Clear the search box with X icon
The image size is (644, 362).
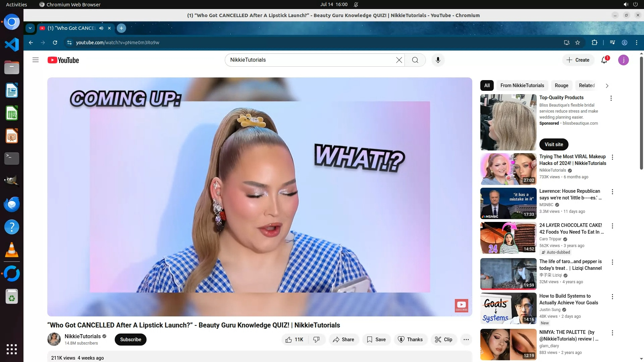click(x=399, y=60)
